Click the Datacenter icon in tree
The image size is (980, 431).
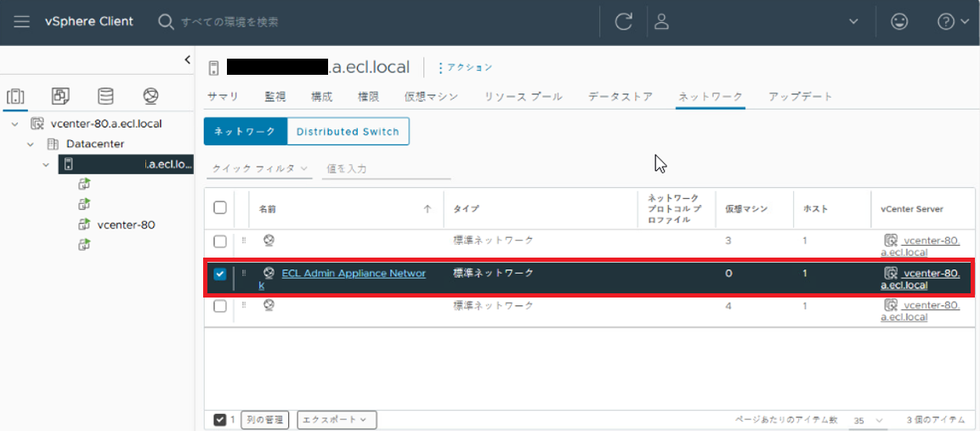pos(54,144)
